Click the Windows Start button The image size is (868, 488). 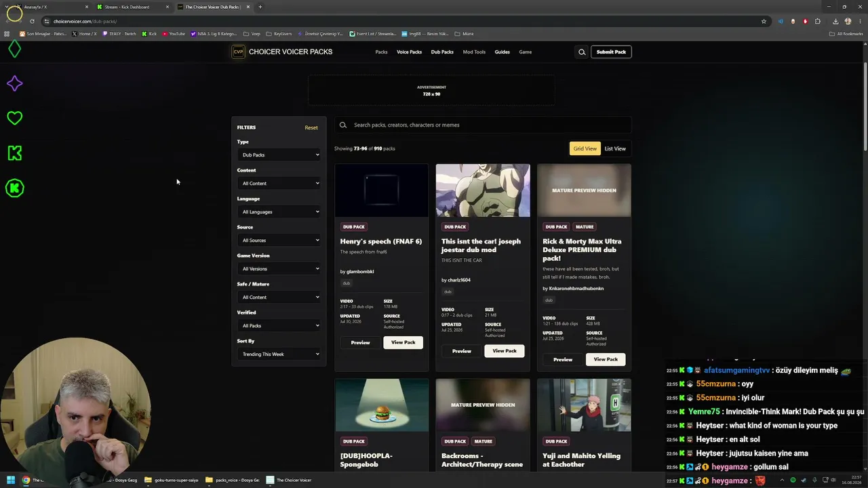pos(11,480)
